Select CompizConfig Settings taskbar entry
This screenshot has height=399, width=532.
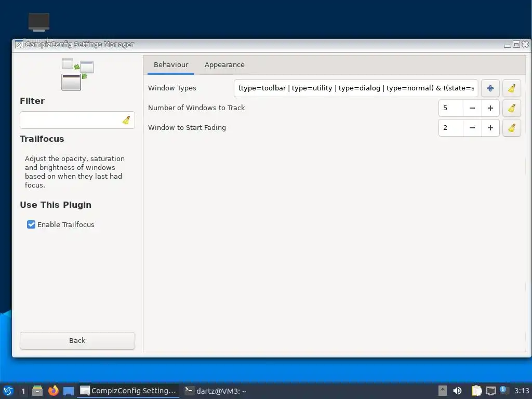click(x=128, y=391)
